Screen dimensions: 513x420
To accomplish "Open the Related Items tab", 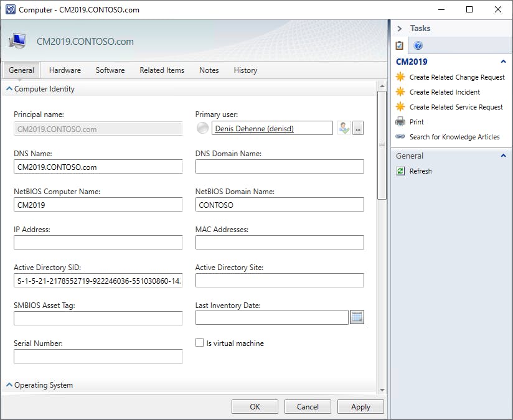I will click(162, 70).
